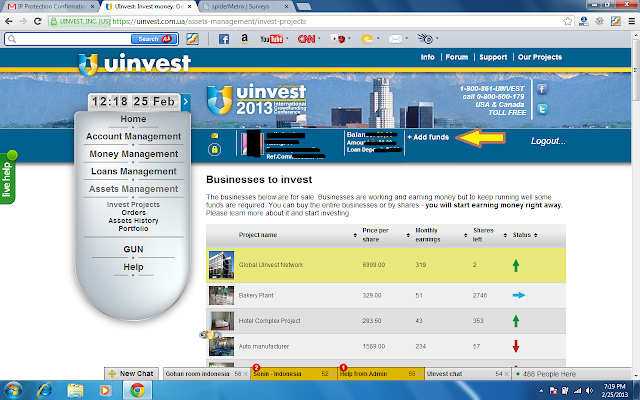Open the Invest Projects submenu link

coord(133,204)
